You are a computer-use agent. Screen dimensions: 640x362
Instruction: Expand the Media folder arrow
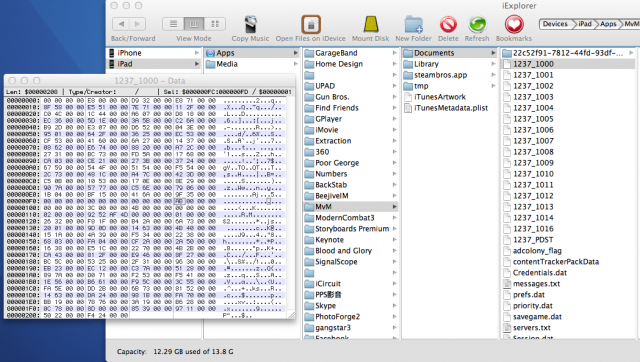coord(296,64)
